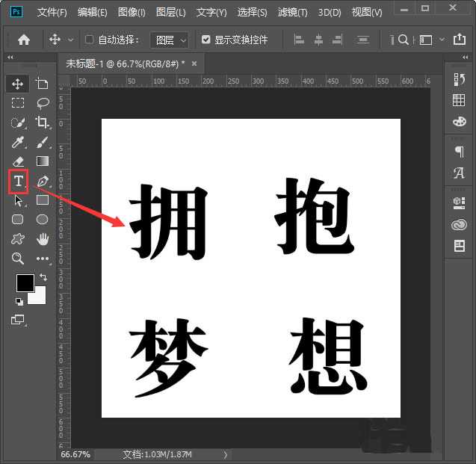Select the Gradient tool
This screenshot has height=464, width=476.
pos(43,161)
